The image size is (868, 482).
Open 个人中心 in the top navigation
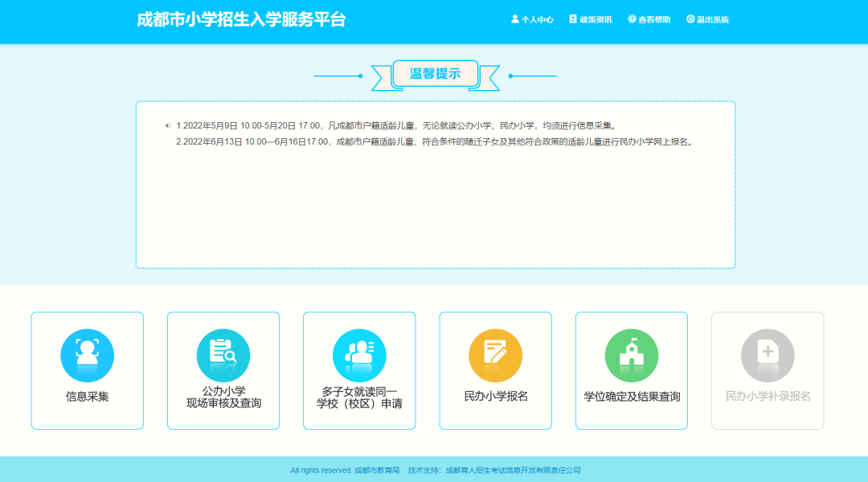click(x=532, y=19)
